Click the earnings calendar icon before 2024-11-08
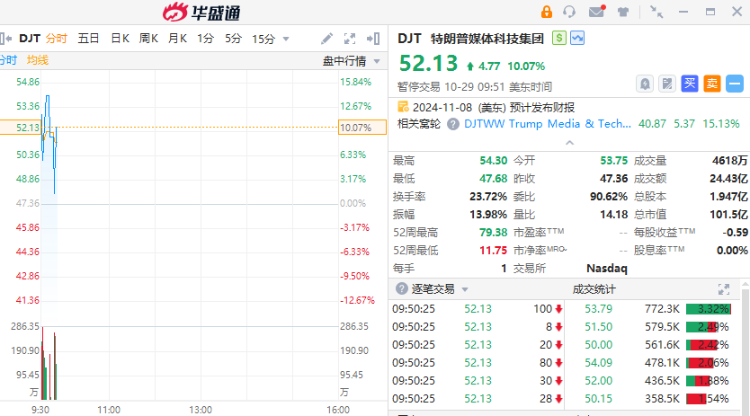 403,107
